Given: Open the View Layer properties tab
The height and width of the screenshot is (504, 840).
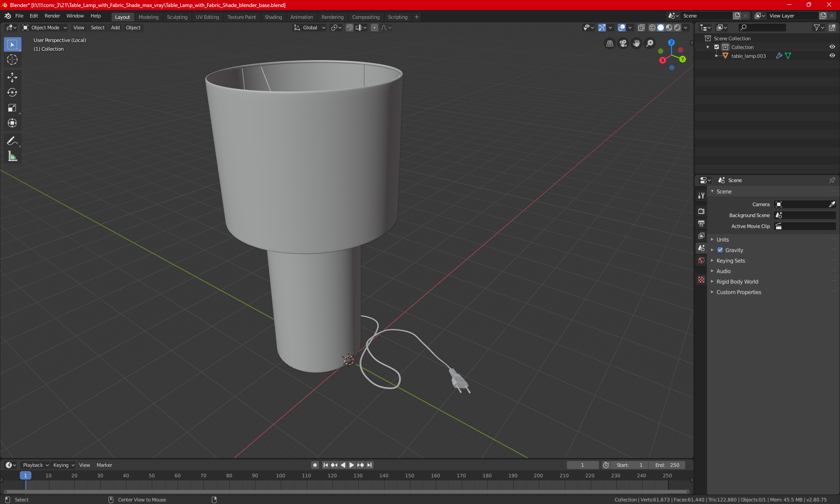Looking at the screenshot, I should 701,236.
